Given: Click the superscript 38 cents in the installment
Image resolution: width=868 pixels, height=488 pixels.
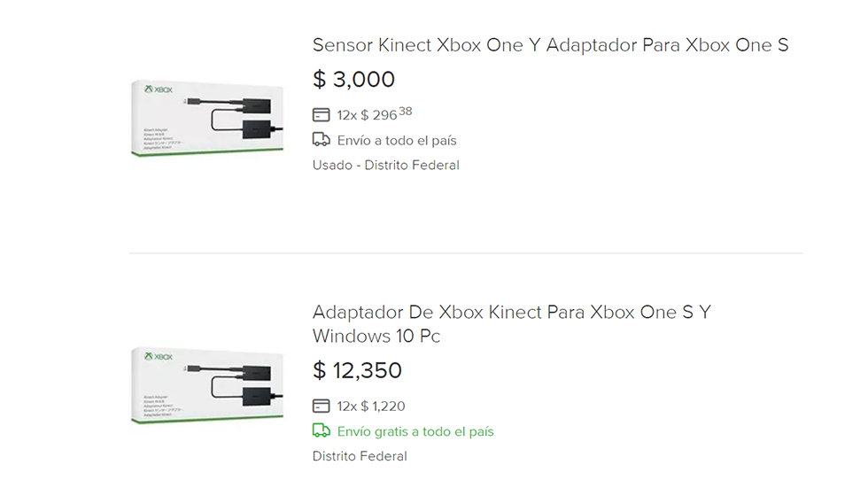Looking at the screenshot, I should [x=406, y=112].
